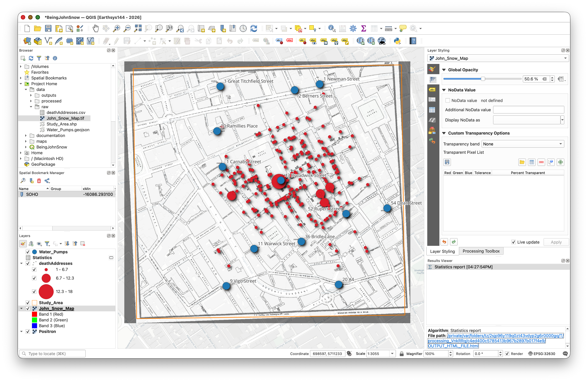
Task: Click the Identify Features tool
Action: 332,28
